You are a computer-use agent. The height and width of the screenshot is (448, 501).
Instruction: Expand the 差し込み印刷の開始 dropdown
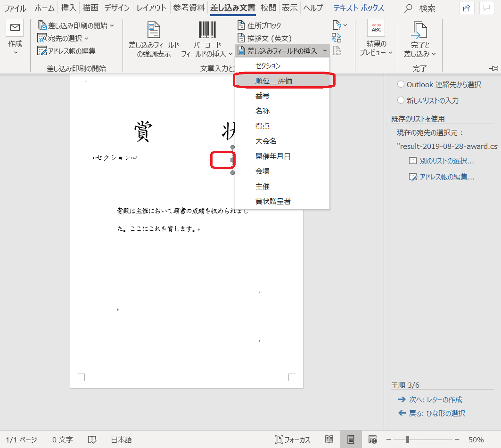pyautogui.click(x=112, y=25)
